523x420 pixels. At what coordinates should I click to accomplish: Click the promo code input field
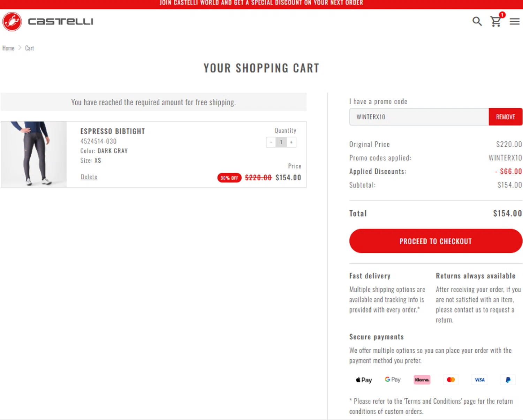(x=419, y=117)
